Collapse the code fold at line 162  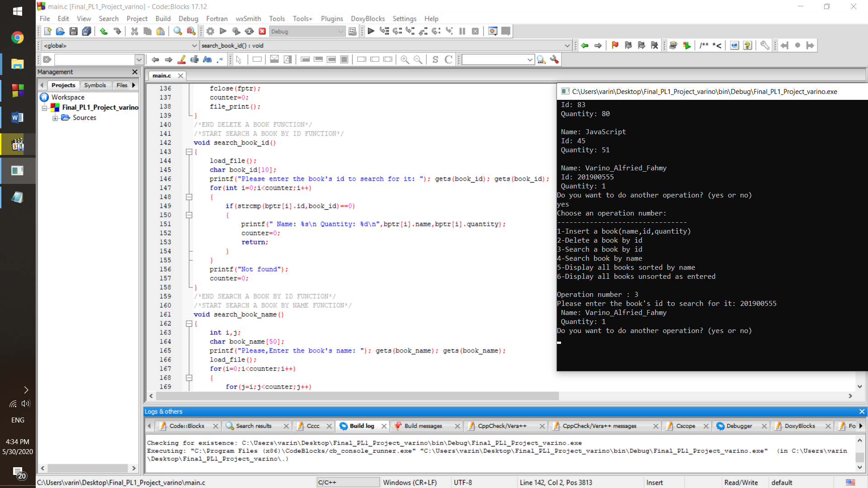189,324
